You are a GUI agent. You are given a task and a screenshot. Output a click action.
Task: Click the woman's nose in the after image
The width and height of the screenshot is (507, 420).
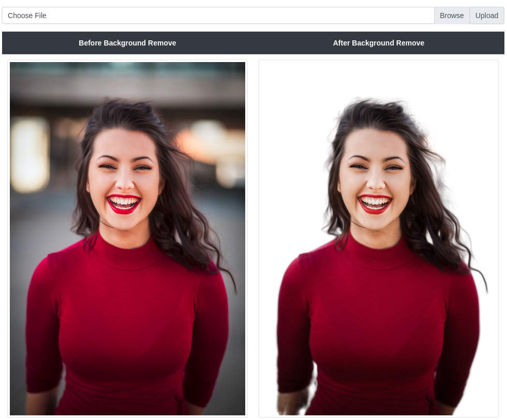pyautogui.click(x=375, y=181)
